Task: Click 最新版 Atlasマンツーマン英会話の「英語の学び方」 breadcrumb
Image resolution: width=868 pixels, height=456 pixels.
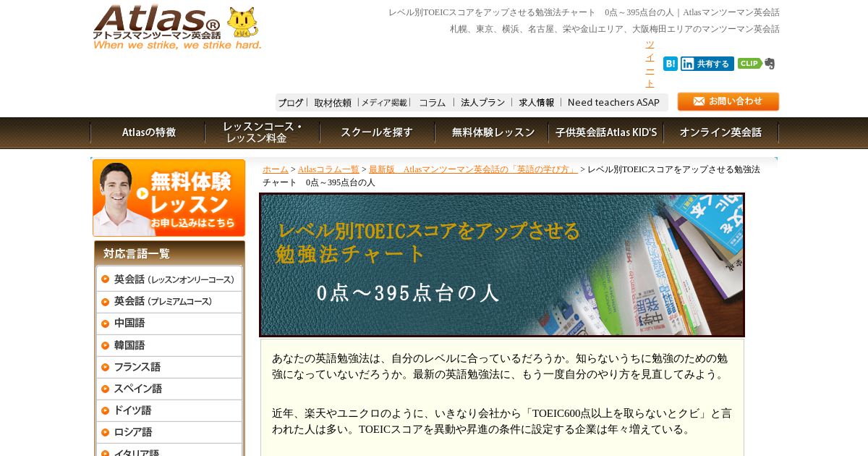Action: coord(473,169)
